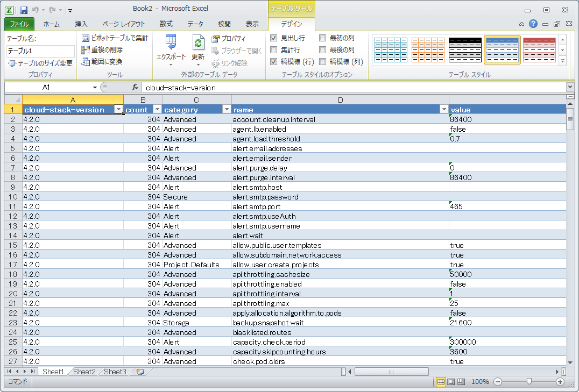This screenshot has width=579, height=392.
Task: Click the Undo icon in quick access toolbar
Action: [36, 10]
